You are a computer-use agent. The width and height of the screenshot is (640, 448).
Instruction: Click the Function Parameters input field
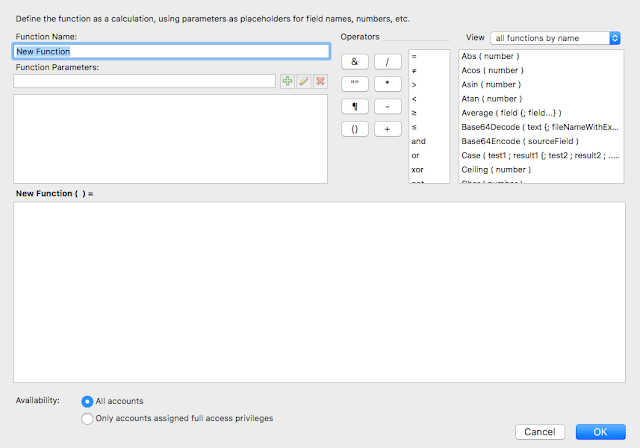click(144, 81)
